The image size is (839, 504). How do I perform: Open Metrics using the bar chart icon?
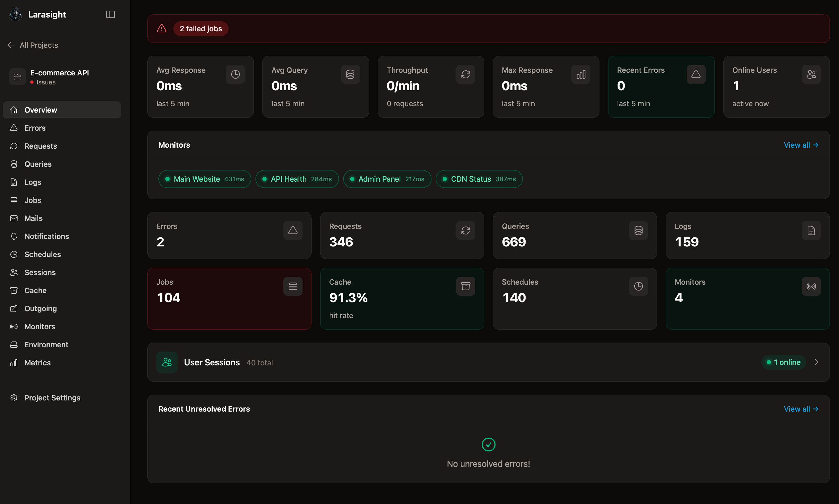tap(14, 362)
